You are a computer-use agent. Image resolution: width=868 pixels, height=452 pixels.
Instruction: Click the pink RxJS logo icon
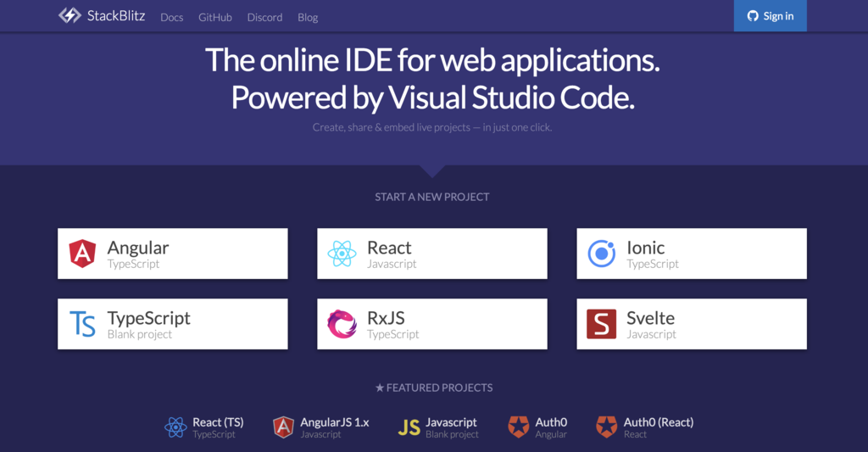342,324
